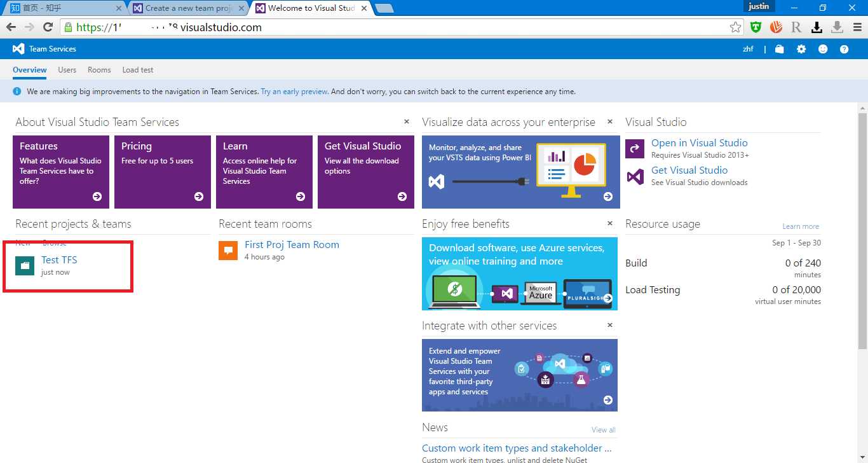Open the Load test tab
Image resolution: width=868 pixels, height=463 pixels.
click(138, 70)
